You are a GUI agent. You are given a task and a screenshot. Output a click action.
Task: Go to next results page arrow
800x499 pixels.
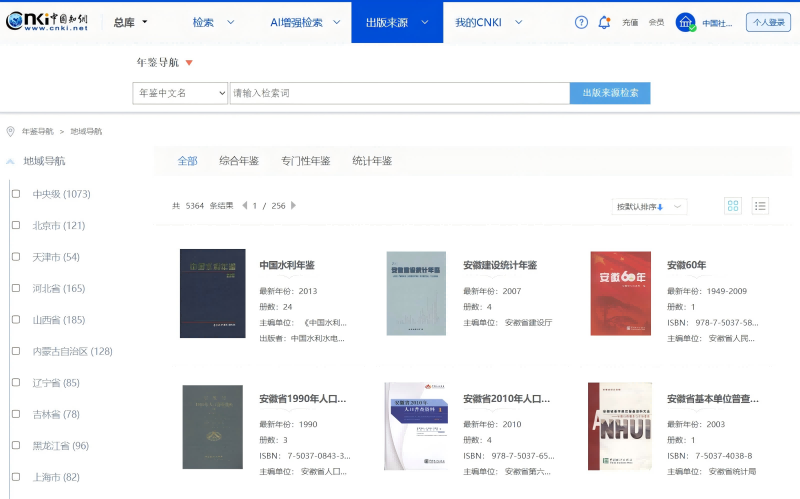(x=293, y=206)
